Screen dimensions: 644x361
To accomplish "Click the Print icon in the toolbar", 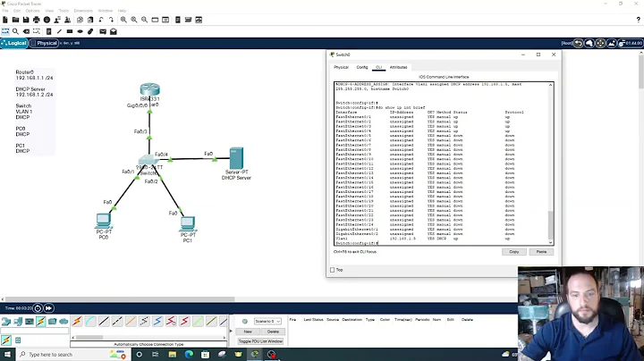I will click(37, 20).
